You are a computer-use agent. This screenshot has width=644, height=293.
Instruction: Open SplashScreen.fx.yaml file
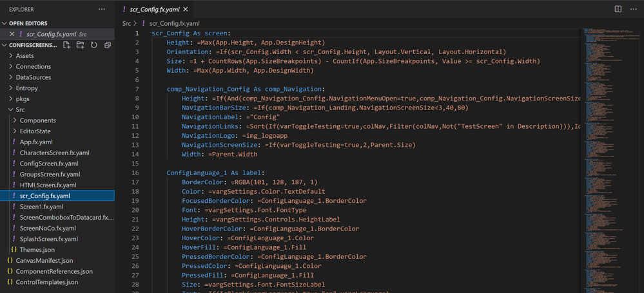[49, 239]
